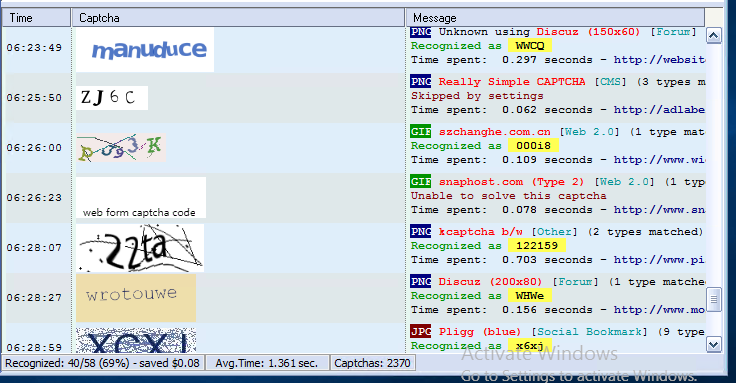Click 'Really Simple CAPTCHA' type name

point(512,82)
